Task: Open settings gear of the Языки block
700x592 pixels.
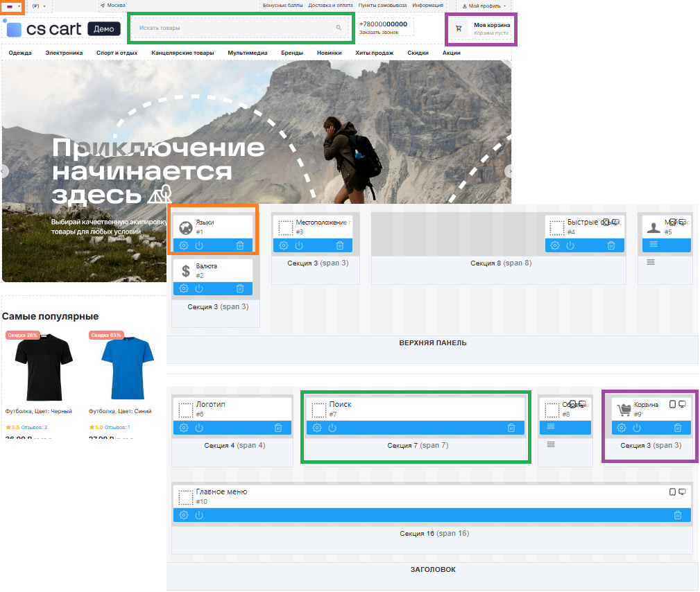Action: click(x=184, y=245)
